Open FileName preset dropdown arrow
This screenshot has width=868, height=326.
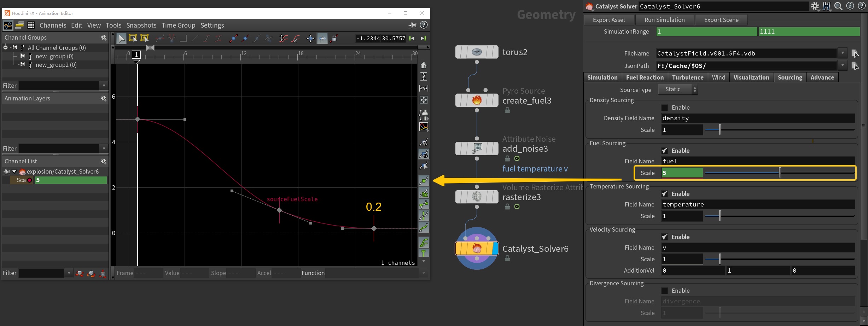click(843, 53)
